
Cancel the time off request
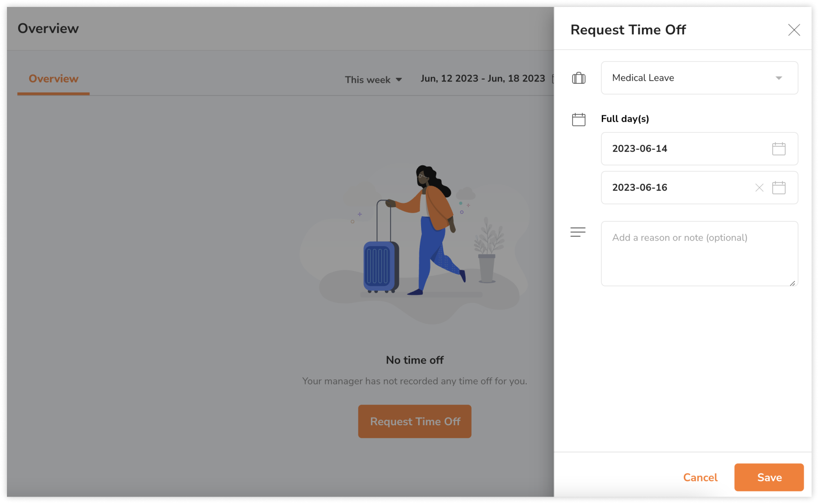[x=700, y=477]
